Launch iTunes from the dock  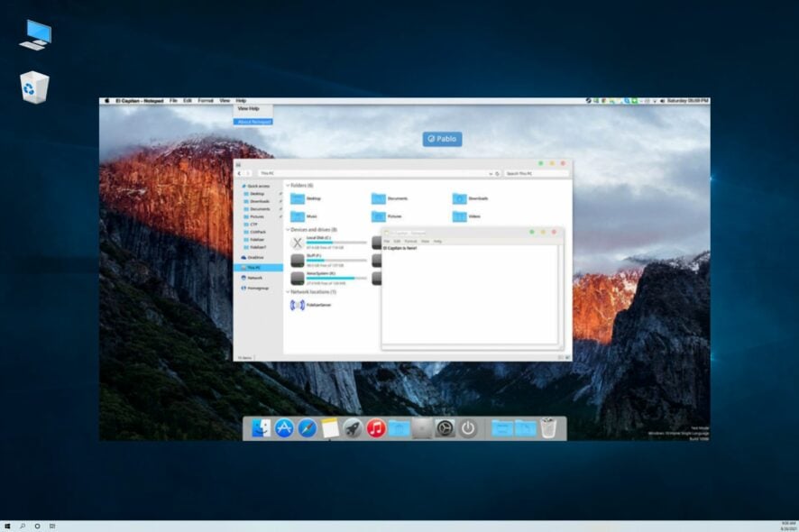tap(376, 428)
